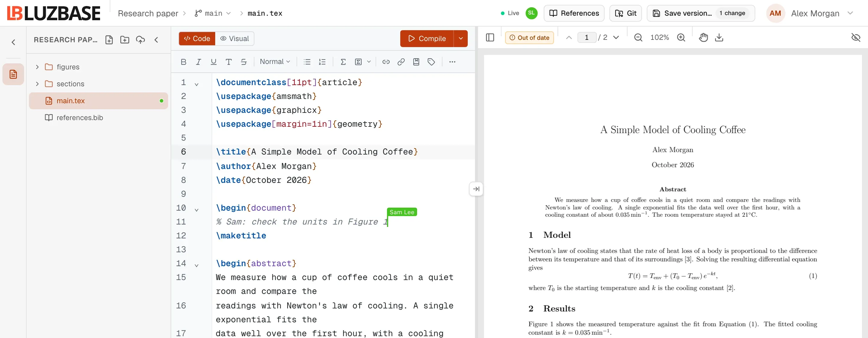The height and width of the screenshot is (338, 868).
Task: Expand the sections folder
Action: [x=37, y=84]
